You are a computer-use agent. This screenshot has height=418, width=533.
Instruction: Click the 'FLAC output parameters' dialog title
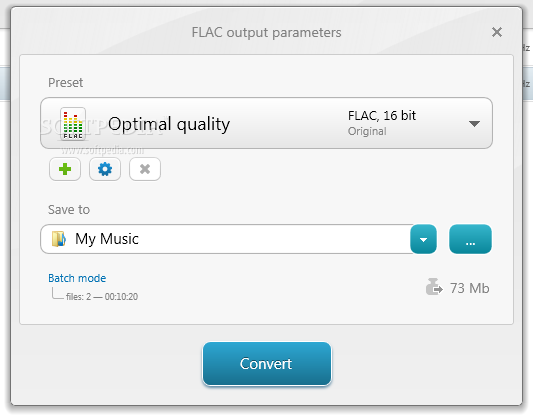[266, 33]
